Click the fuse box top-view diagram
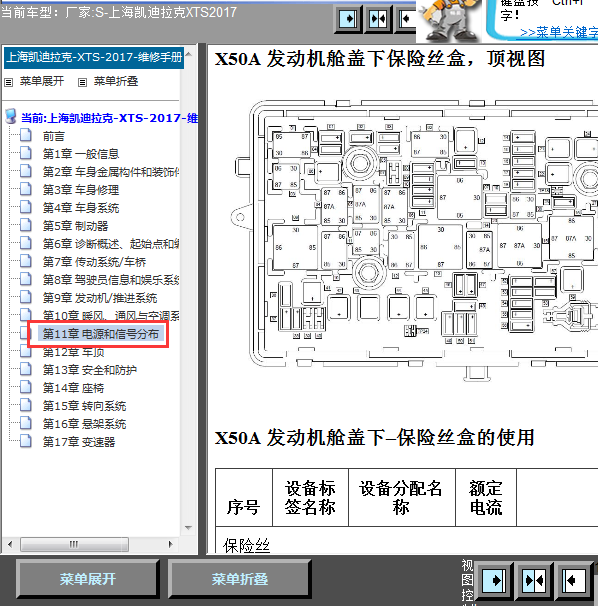The image size is (598, 606). click(x=414, y=240)
